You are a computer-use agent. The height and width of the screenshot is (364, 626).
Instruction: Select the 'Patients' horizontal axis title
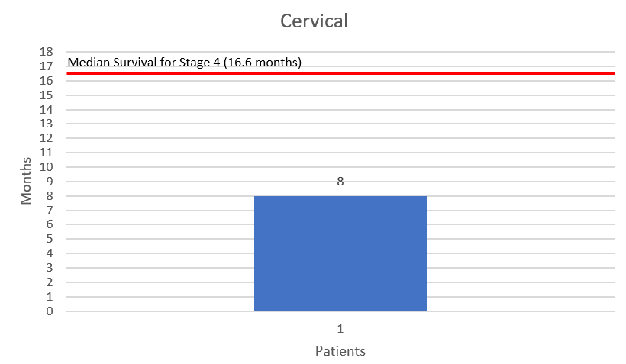click(x=340, y=351)
